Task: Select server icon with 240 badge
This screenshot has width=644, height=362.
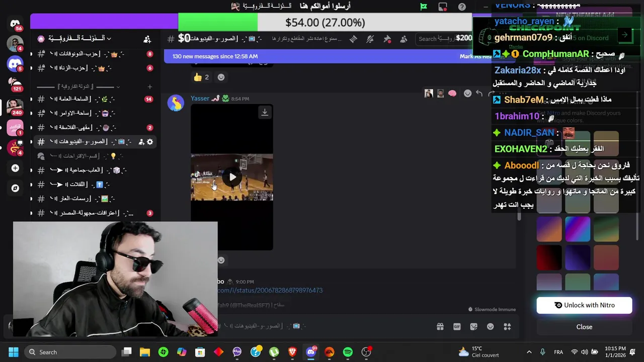Action: [x=15, y=106]
